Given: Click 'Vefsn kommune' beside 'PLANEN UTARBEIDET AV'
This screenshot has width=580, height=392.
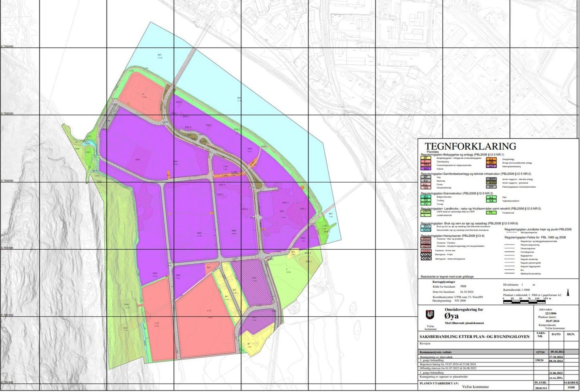Looking at the screenshot, I should click(x=475, y=387).
